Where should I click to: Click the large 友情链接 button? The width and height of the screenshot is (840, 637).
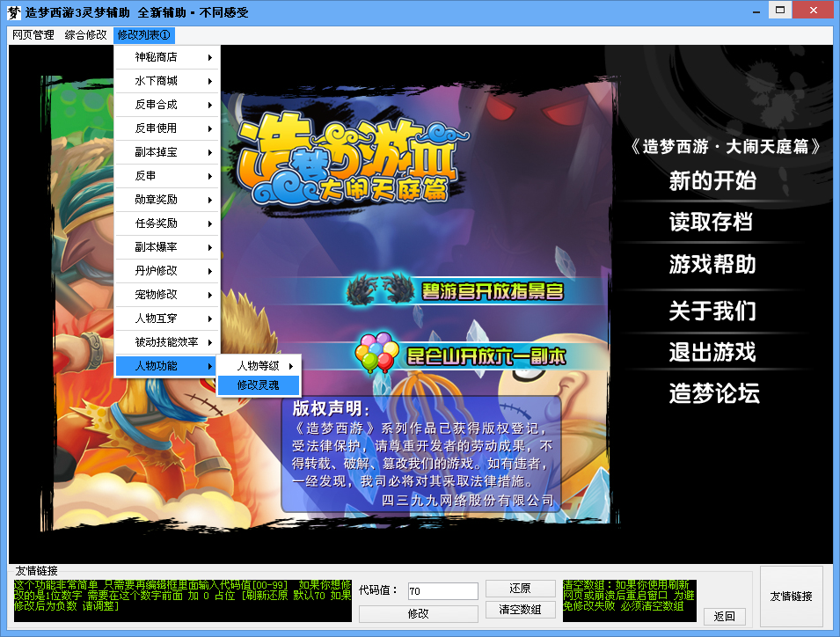pyautogui.click(x=792, y=597)
